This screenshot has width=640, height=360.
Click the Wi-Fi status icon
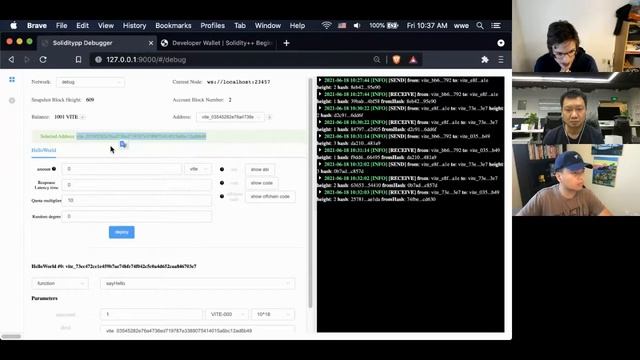pyautogui.click(x=326, y=25)
